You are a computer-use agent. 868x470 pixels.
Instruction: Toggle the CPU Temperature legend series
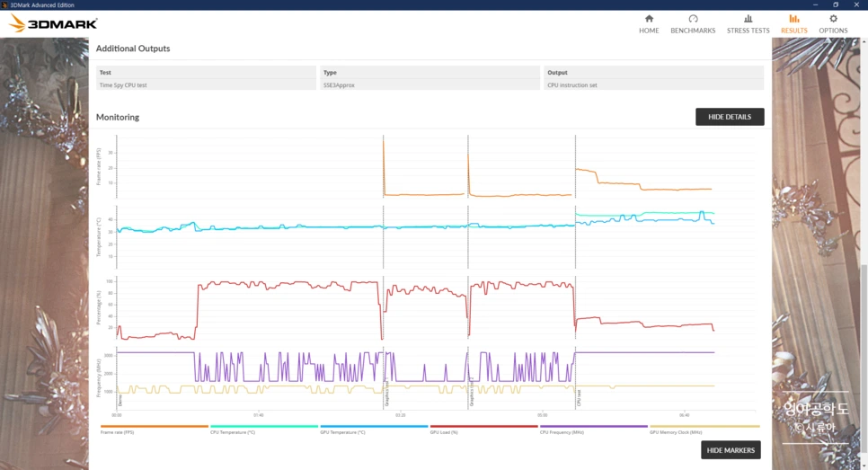click(x=264, y=429)
